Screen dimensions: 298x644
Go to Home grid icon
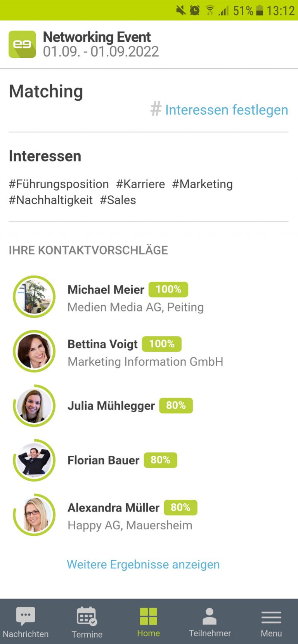pyautogui.click(x=148, y=616)
